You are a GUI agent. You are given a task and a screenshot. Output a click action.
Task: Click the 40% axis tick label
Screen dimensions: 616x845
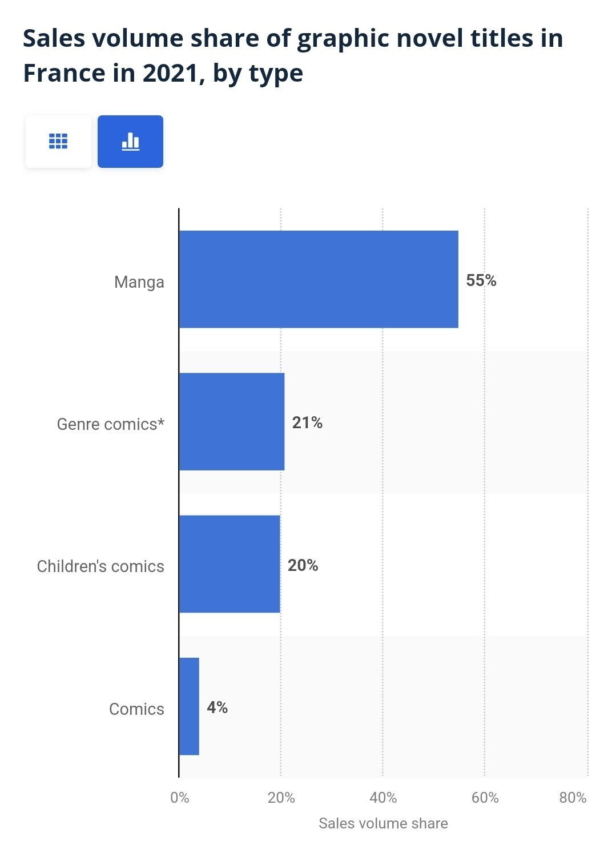[383, 798]
